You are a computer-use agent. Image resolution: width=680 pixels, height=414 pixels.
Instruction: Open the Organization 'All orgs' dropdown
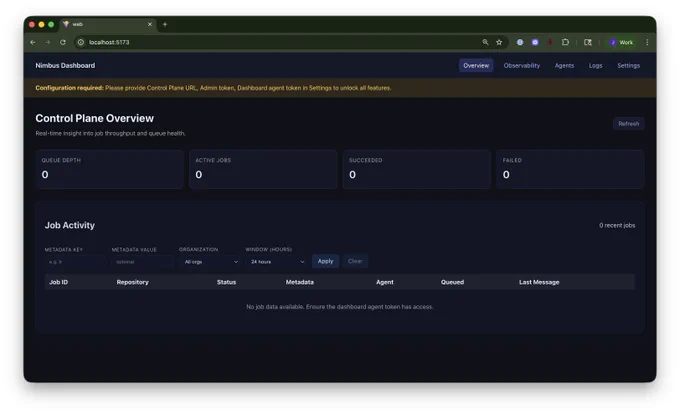click(210, 262)
